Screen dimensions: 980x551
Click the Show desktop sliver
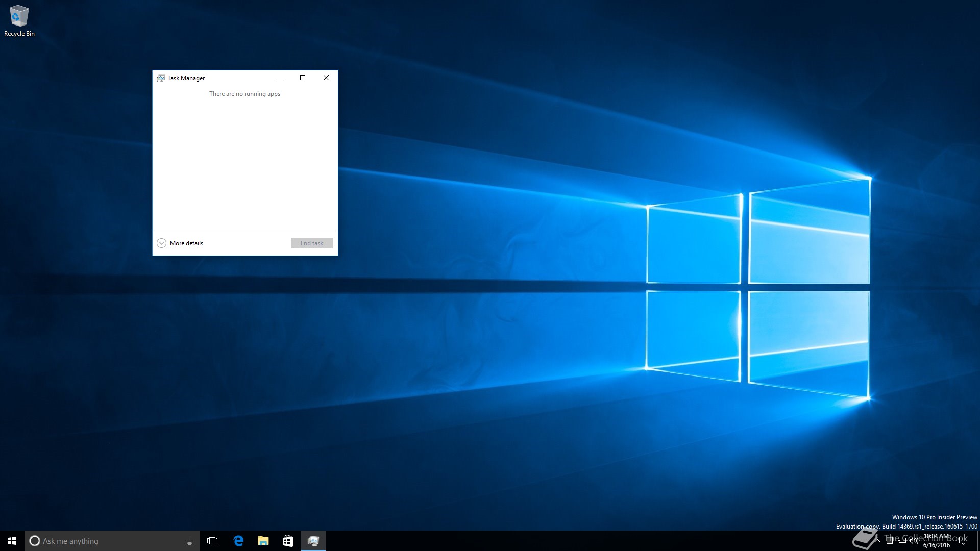coord(978,541)
